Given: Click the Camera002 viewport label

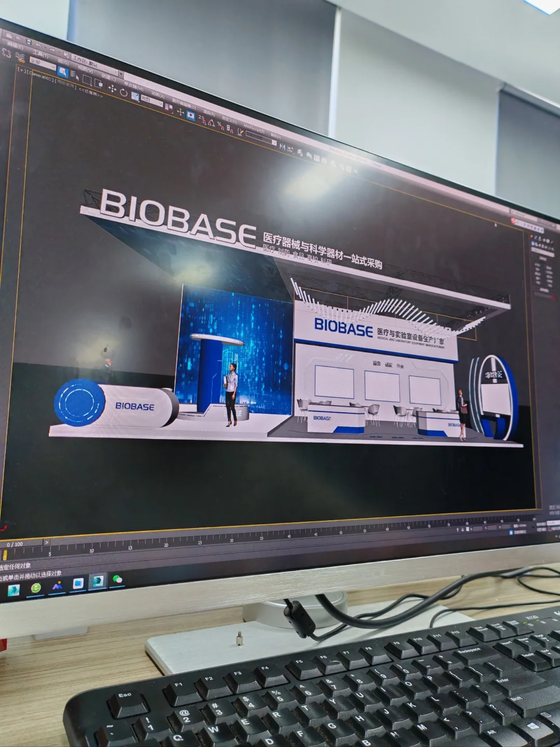Looking at the screenshot, I should (40, 75).
